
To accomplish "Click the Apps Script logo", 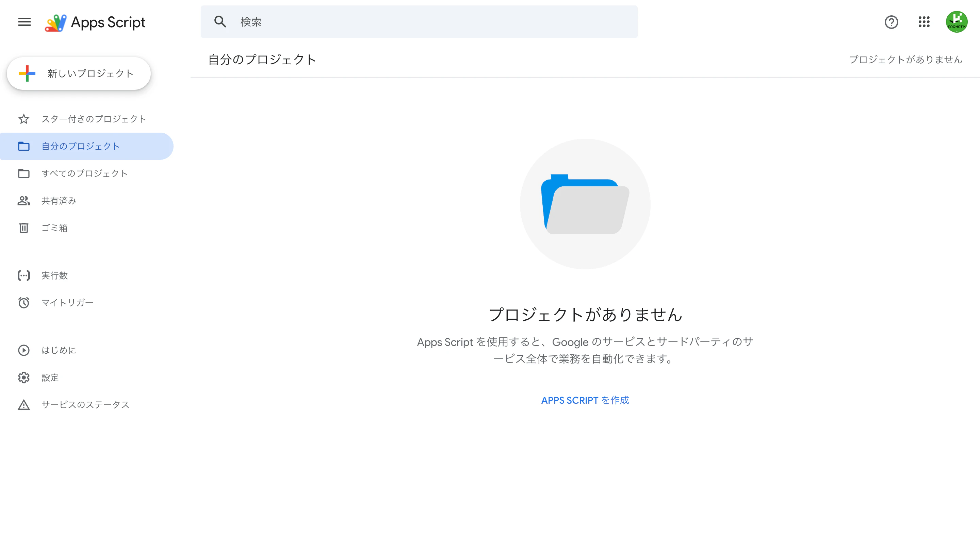I will (95, 22).
